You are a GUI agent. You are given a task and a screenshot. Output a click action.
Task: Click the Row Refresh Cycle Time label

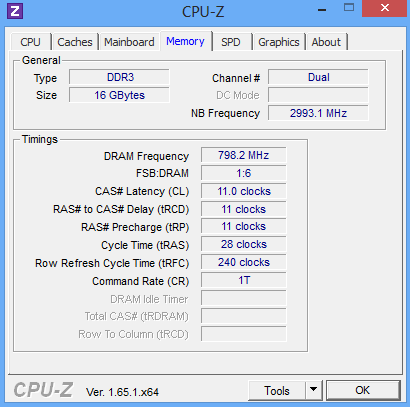(x=112, y=263)
